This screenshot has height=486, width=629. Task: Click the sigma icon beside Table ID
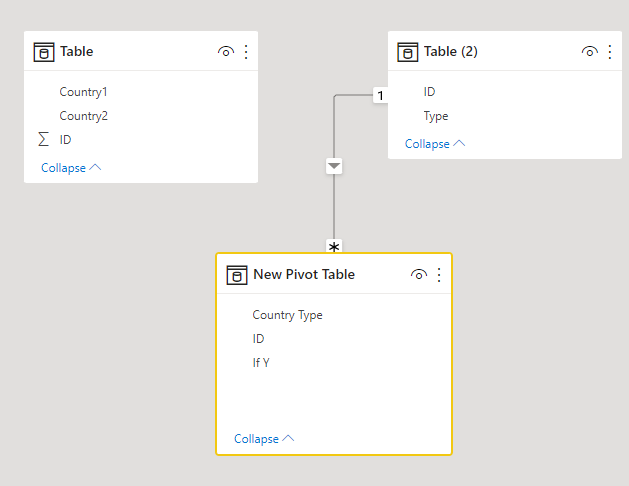(43, 139)
